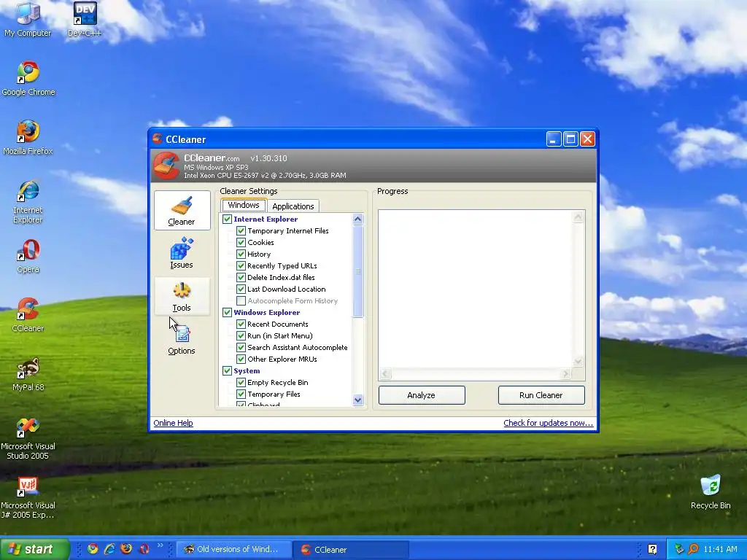
Task: Launch Firefox from the quick launch bar
Action: (126, 548)
